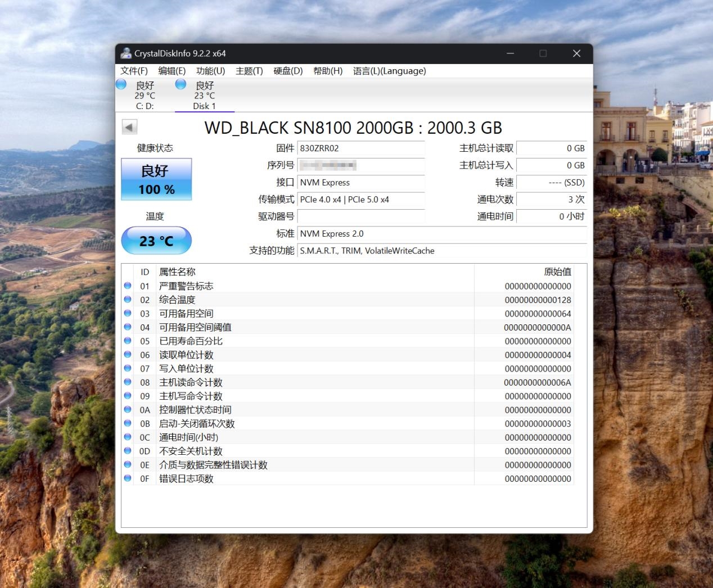The image size is (713, 588).
Task: Click the 主机总计读取 value 0 GB
Action: click(x=552, y=148)
